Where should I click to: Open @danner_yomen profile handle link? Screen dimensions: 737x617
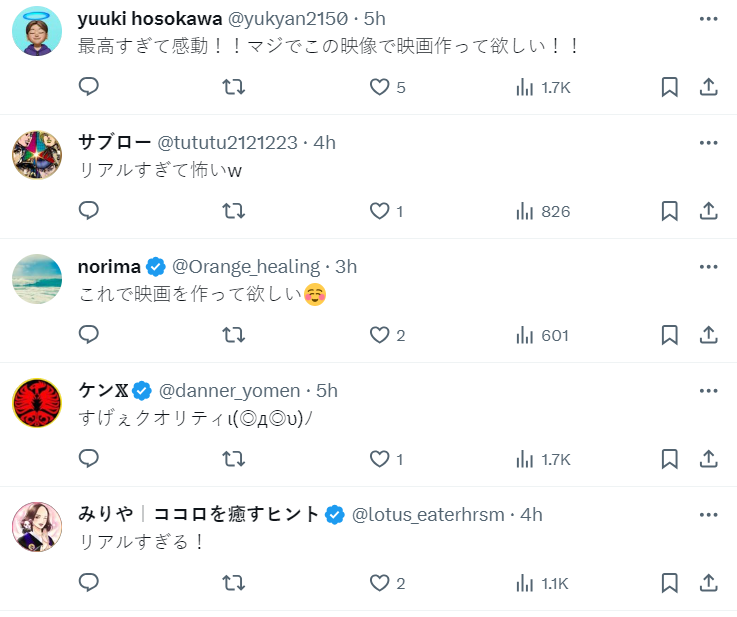pos(229,391)
